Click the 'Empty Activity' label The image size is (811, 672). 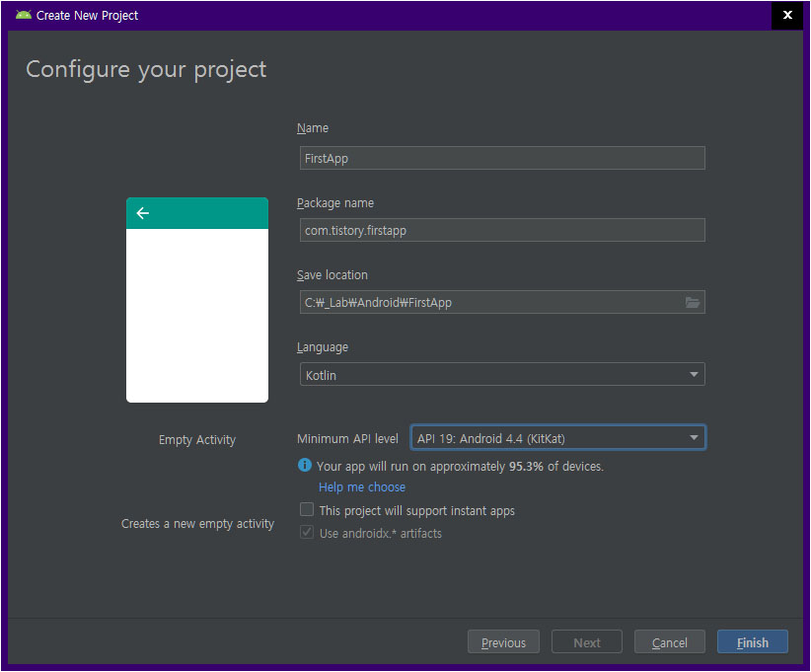pos(197,440)
